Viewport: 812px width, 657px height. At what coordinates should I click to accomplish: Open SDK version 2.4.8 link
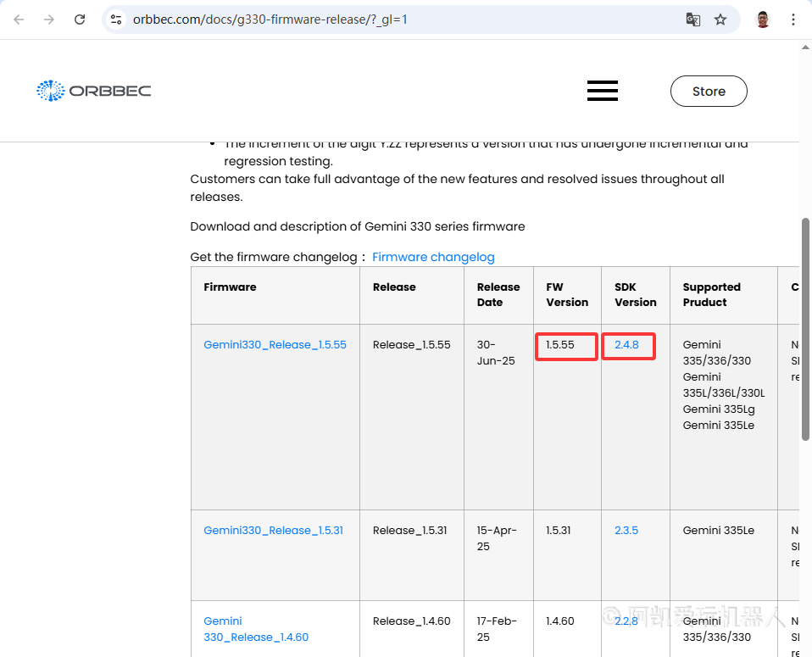(626, 344)
